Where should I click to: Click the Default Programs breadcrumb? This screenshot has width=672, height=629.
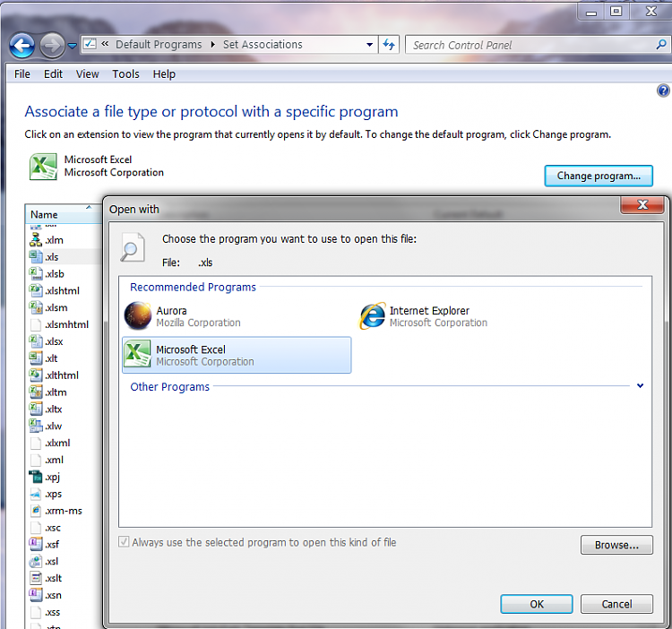click(x=159, y=45)
